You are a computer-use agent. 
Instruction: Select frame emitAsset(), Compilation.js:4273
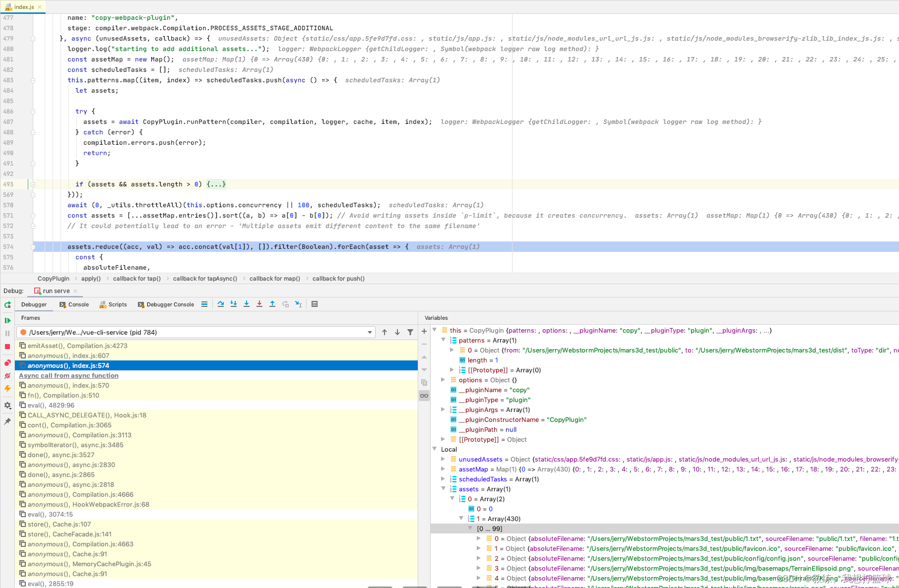pyautogui.click(x=216, y=346)
